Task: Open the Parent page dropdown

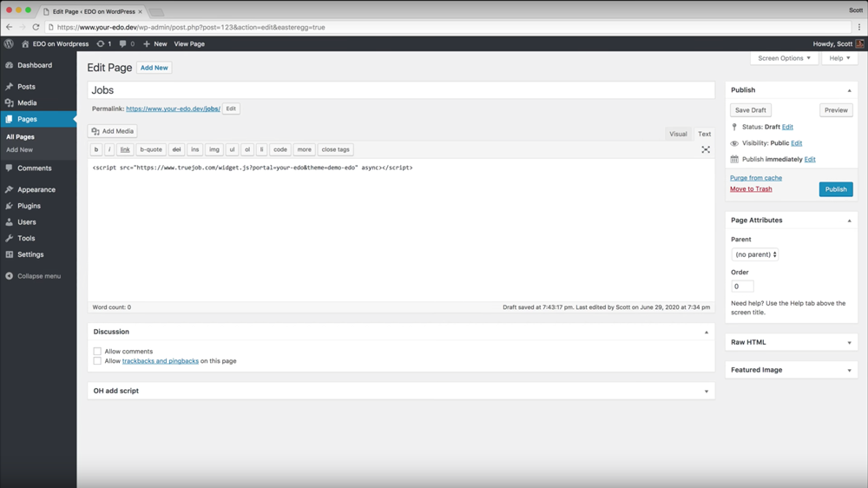Action: coord(755,254)
